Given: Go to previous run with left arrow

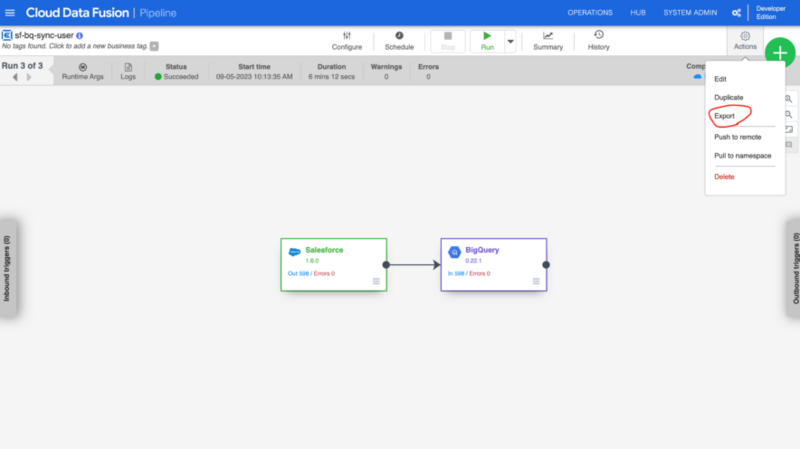Looking at the screenshot, I should 15,77.
